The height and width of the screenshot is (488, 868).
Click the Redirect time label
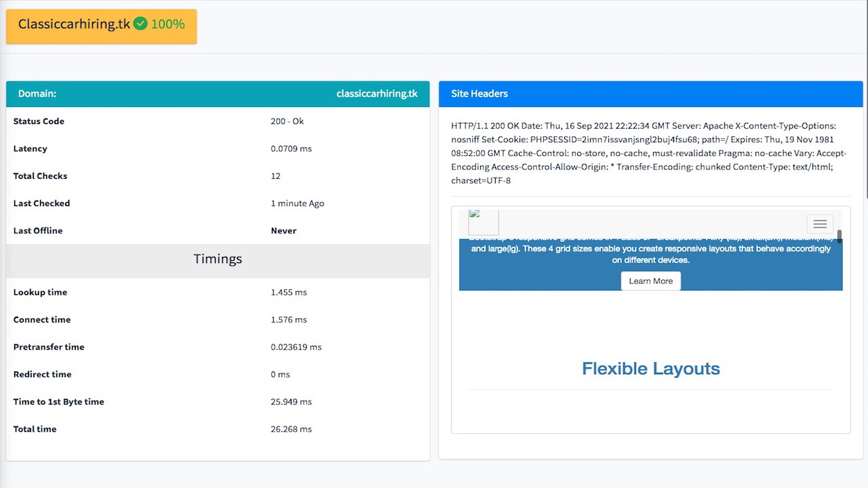[42, 374]
